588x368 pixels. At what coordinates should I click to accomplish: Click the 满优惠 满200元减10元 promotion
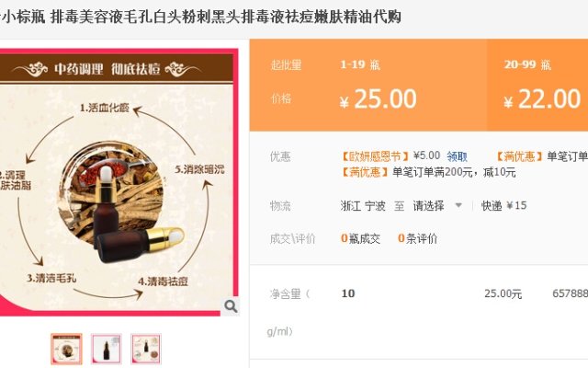(428, 173)
